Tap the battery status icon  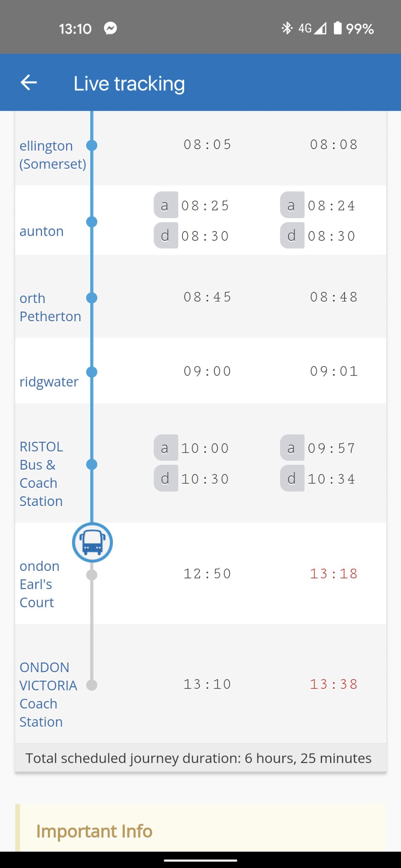pyautogui.click(x=338, y=28)
